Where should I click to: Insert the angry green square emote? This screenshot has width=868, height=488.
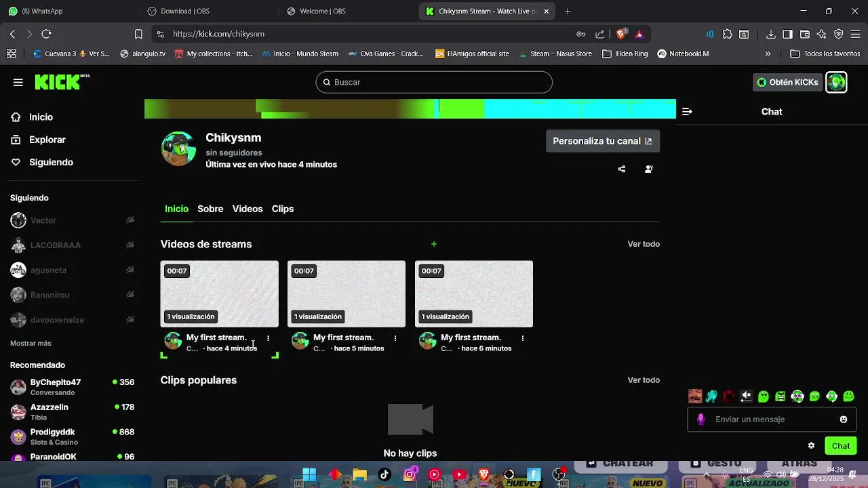(781, 396)
